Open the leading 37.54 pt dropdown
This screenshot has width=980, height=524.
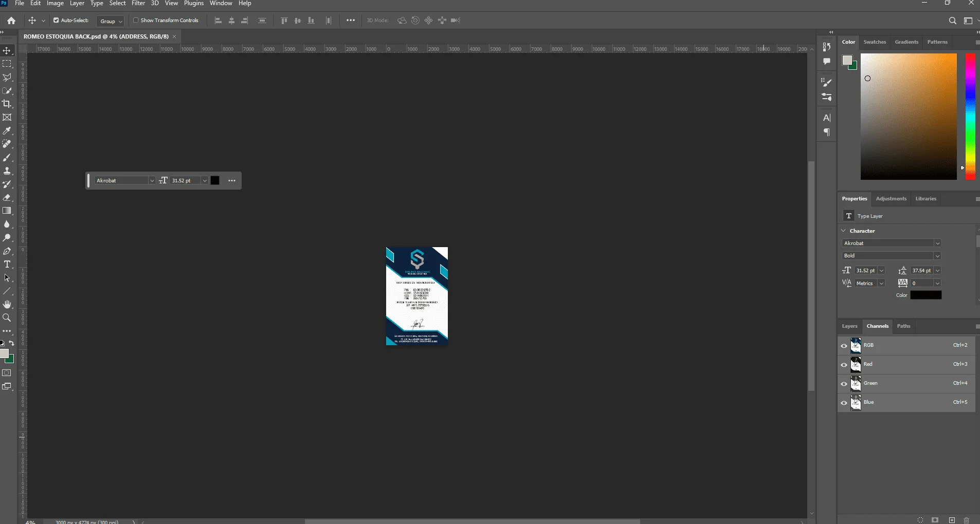(x=937, y=271)
